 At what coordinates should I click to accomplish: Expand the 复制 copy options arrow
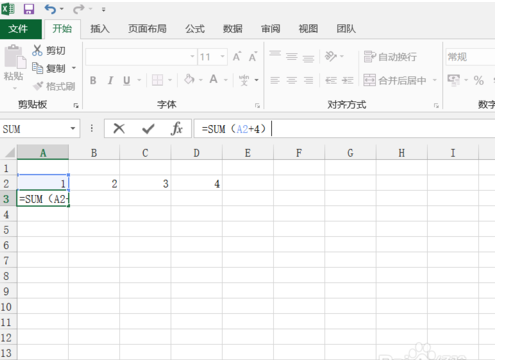pyautogui.click(x=74, y=68)
